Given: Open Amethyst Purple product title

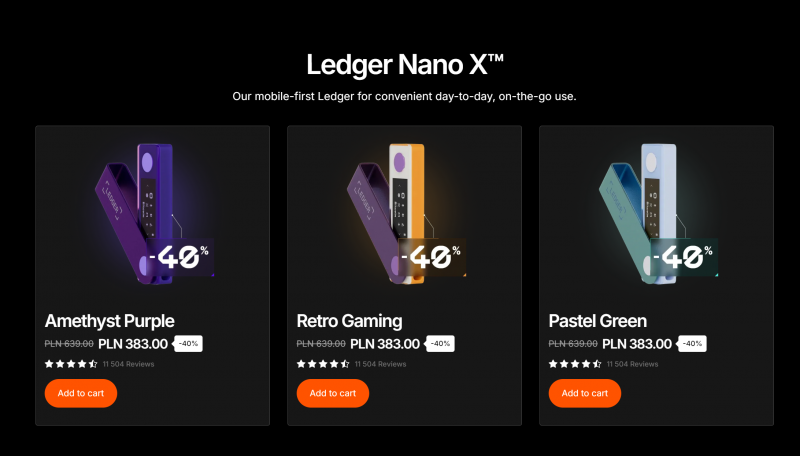Looking at the screenshot, I should (x=110, y=321).
